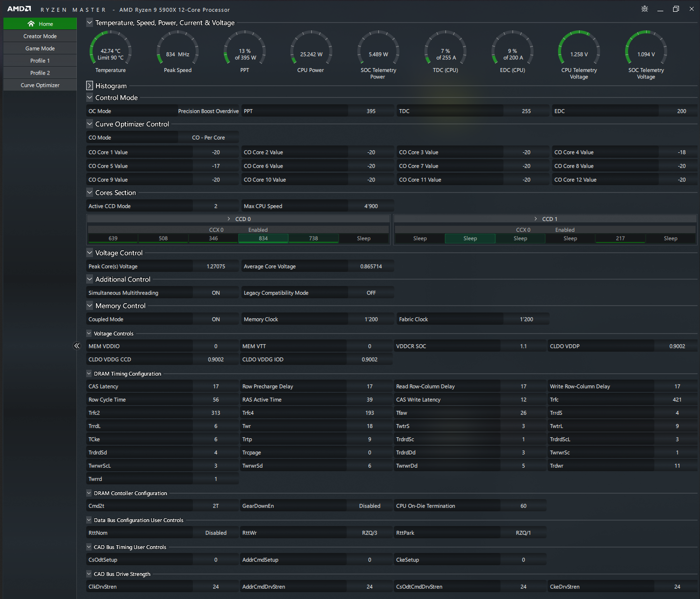700x599 pixels.
Task: Open Game Mode profile
Action: tap(40, 48)
